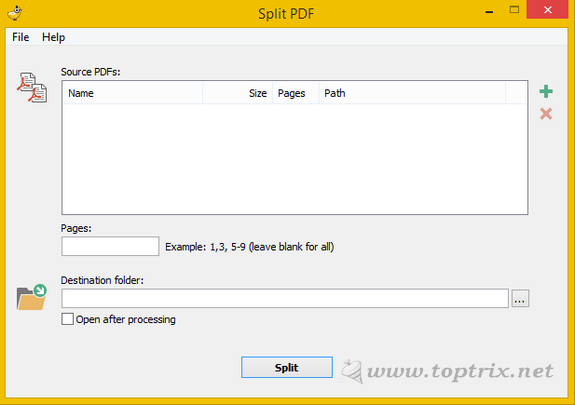Click the red X remove PDF icon
The width and height of the screenshot is (575, 405).
point(546,114)
